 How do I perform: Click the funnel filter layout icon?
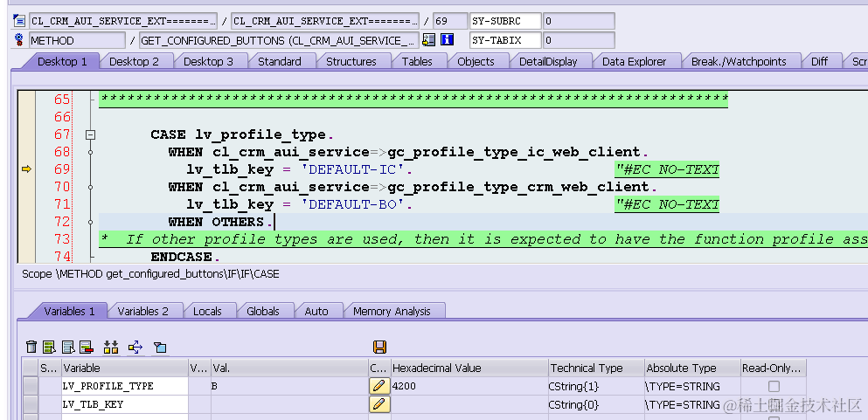pos(159,347)
